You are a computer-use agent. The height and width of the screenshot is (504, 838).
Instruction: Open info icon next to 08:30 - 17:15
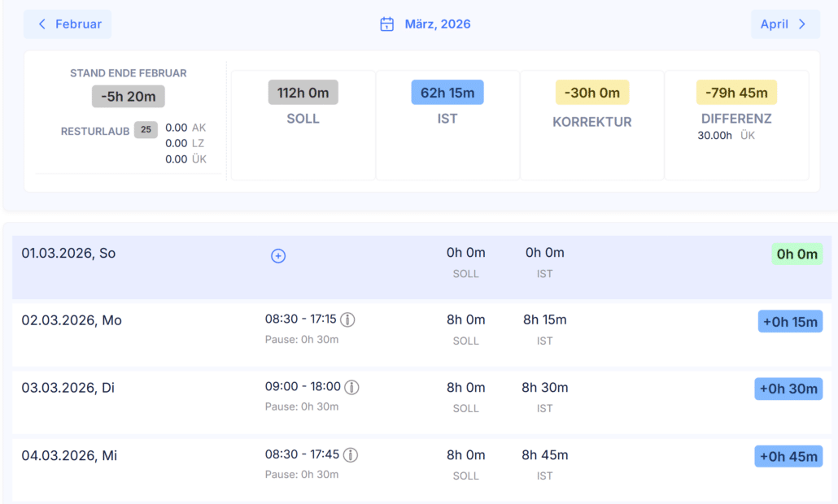click(x=347, y=319)
